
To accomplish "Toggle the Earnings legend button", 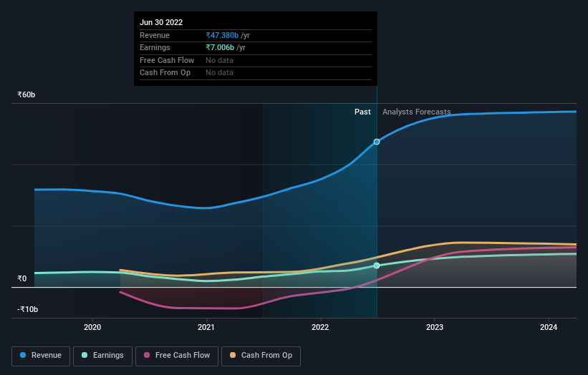I will click(x=102, y=356).
